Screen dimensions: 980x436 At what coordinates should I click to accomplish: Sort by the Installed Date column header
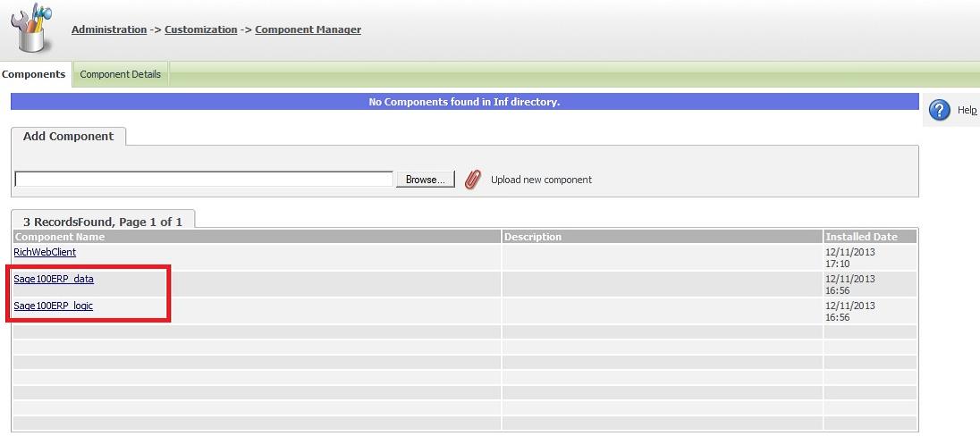tap(861, 237)
